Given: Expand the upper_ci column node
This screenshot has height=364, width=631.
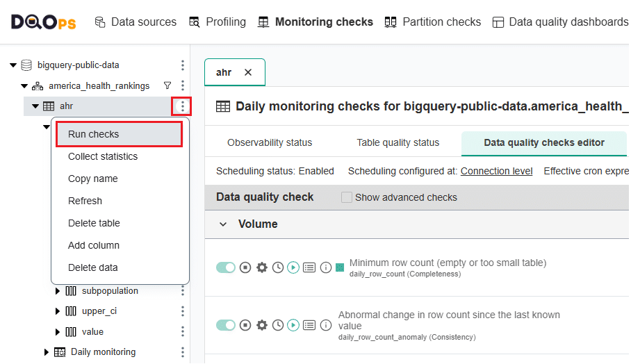Looking at the screenshot, I should pyautogui.click(x=58, y=311).
